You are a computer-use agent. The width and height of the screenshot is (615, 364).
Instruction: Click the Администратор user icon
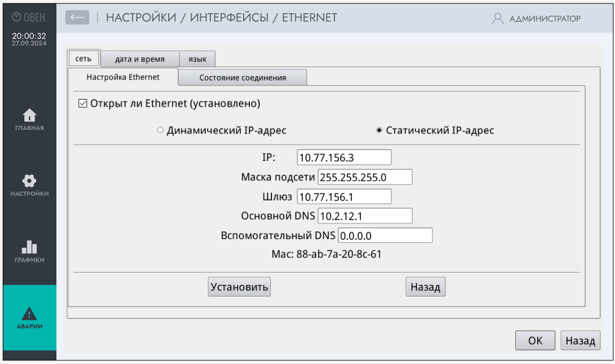point(497,18)
